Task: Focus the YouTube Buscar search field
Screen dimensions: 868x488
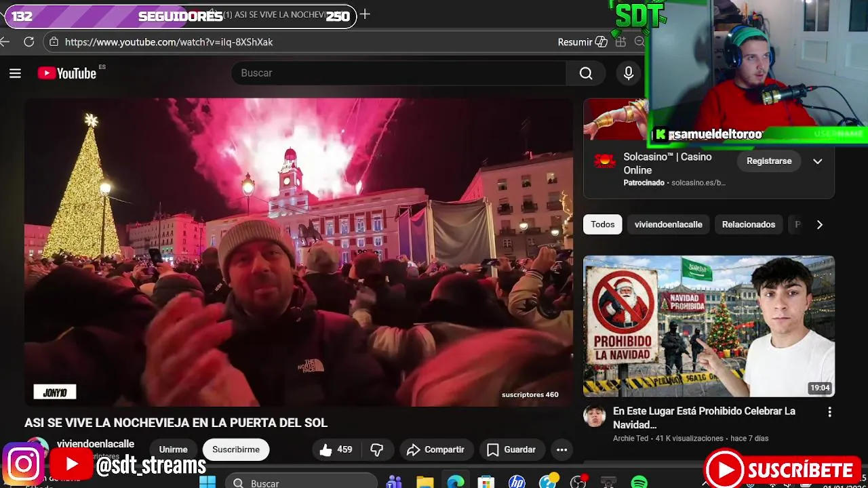Action: click(399, 73)
